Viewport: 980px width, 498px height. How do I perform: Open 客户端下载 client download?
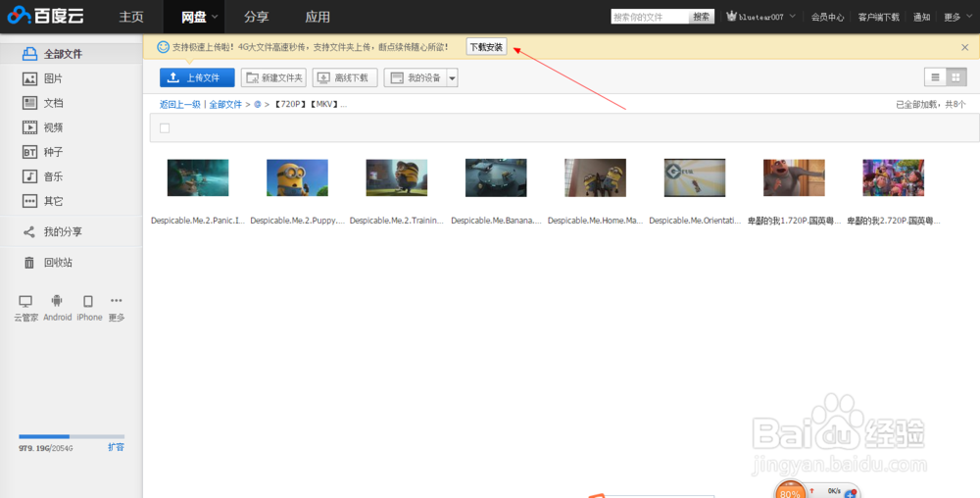[x=879, y=17]
